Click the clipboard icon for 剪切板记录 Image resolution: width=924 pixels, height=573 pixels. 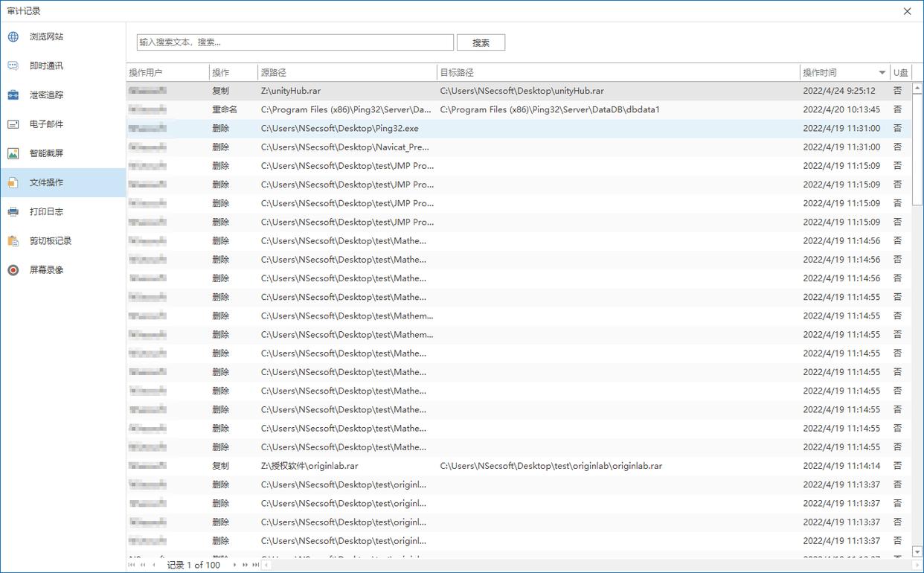point(13,241)
